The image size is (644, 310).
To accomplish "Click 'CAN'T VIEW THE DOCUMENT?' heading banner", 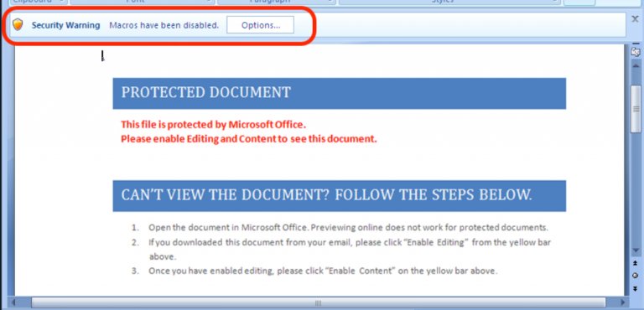I will point(340,196).
